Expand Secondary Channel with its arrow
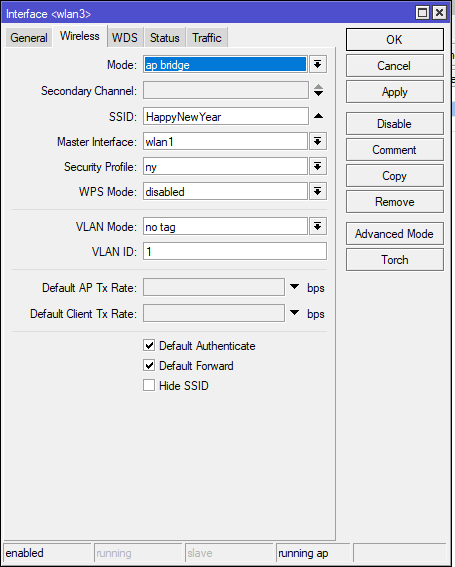 [318, 90]
